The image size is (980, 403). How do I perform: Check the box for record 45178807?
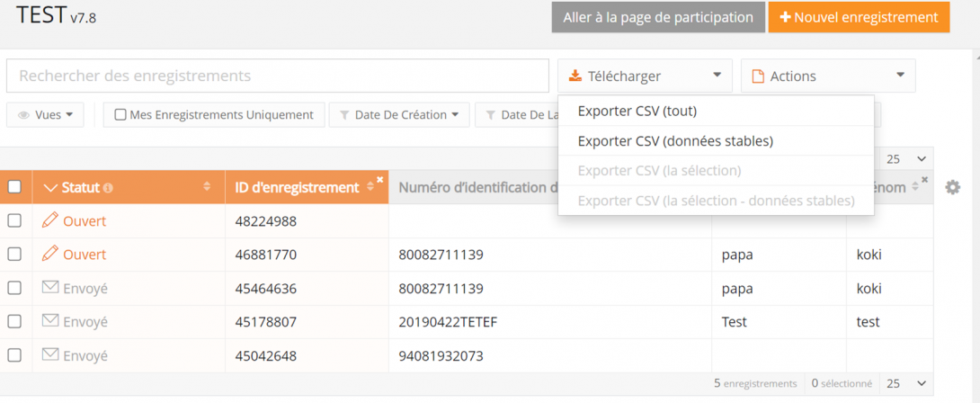coord(14,321)
